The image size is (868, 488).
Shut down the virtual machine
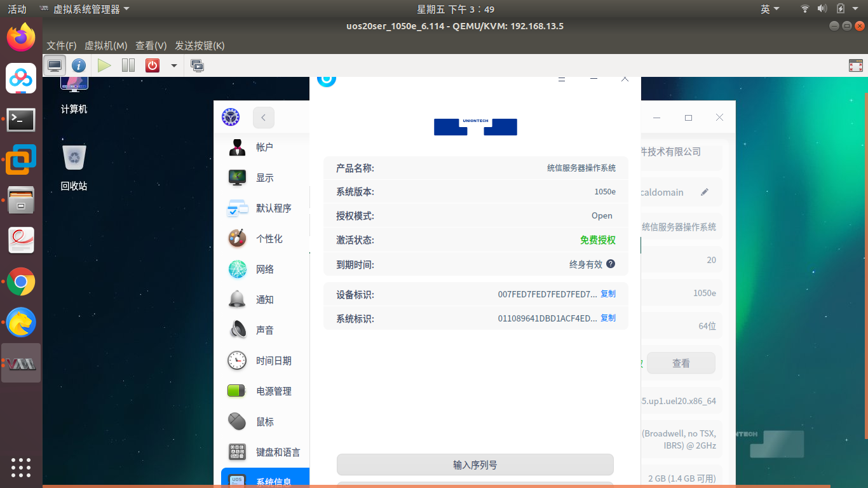pyautogui.click(x=153, y=65)
